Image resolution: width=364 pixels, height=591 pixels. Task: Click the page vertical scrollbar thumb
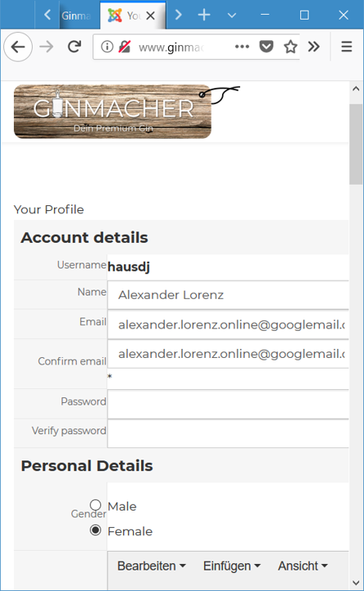(356, 144)
